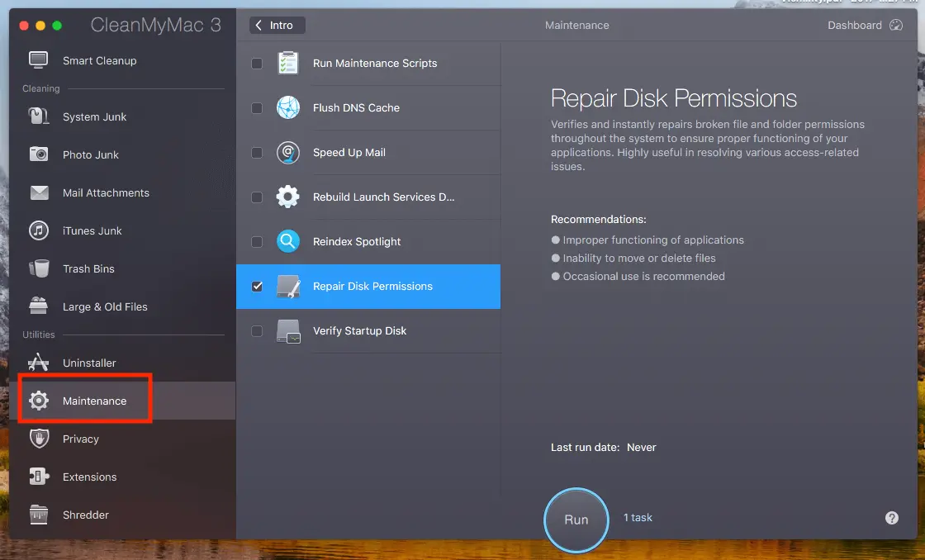The height and width of the screenshot is (560, 925).
Task: Click the Shredder icon in sidebar
Action: click(39, 515)
